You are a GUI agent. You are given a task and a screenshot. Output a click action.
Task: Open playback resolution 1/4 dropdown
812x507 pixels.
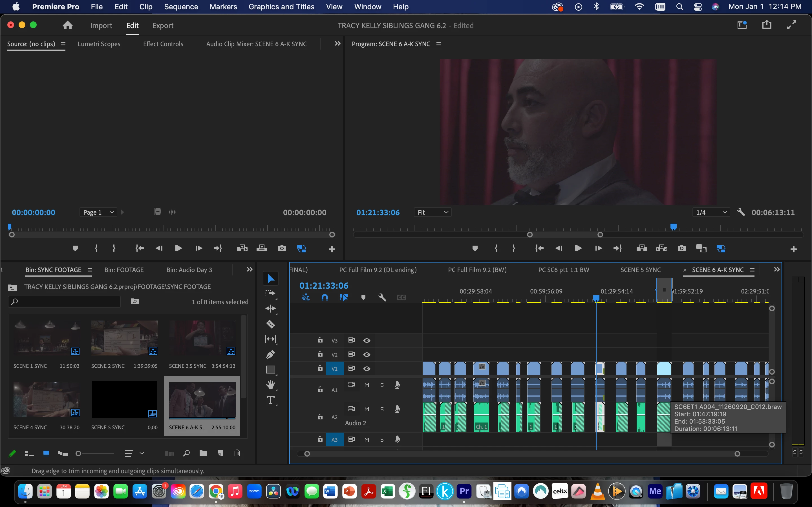(711, 212)
